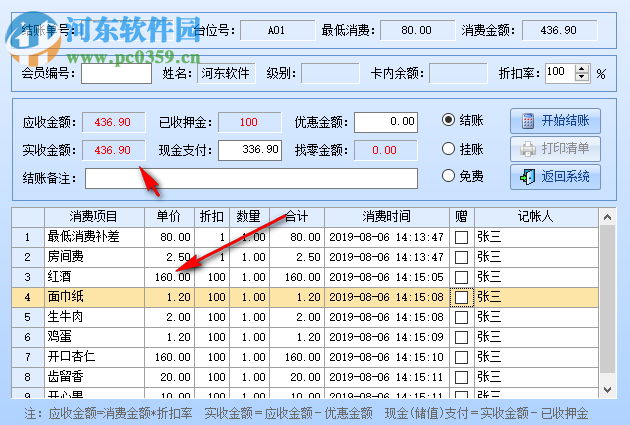Viewport: 630px width, 425px height.
Task: Click the 姓名 field showing 河东软件
Action: pyautogui.click(x=226, y=74)
